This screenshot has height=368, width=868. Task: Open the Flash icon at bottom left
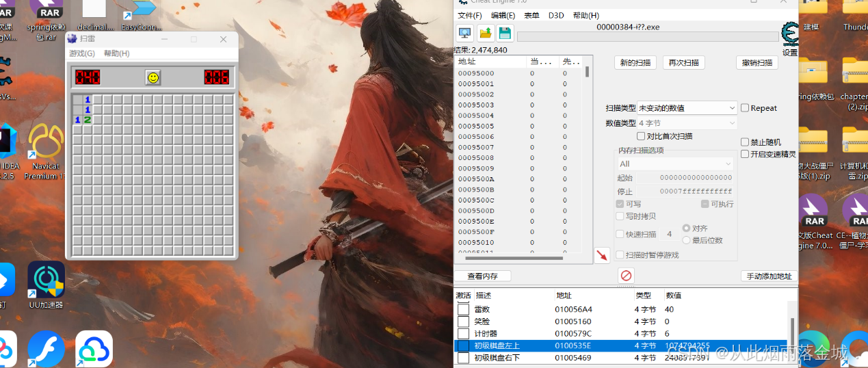[47, 349]
